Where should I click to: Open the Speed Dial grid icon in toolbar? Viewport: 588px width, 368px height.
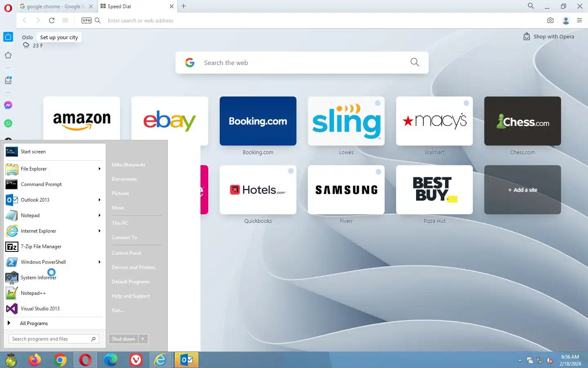(x=65, y=20)
